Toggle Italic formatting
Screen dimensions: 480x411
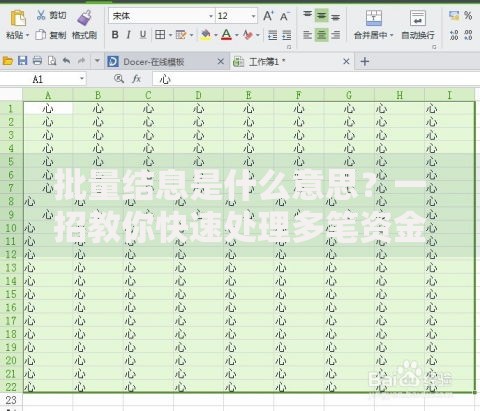tap(129, 34)
